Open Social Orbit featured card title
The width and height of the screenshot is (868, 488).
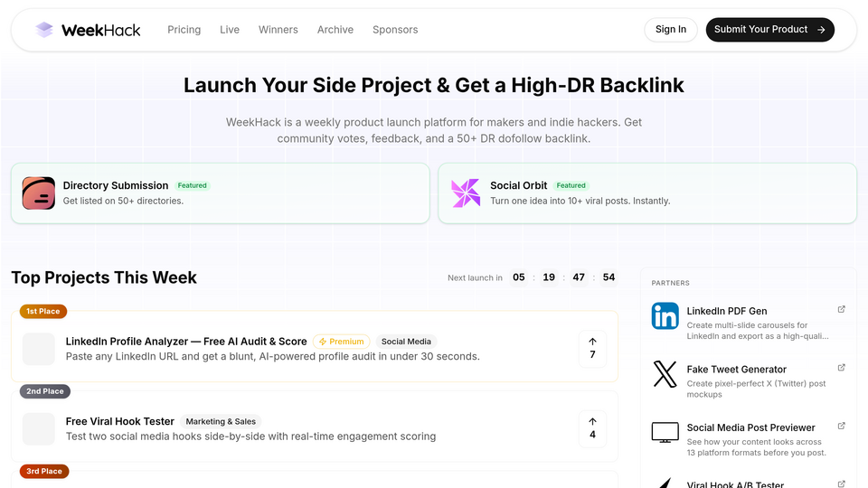click(519, 185)
